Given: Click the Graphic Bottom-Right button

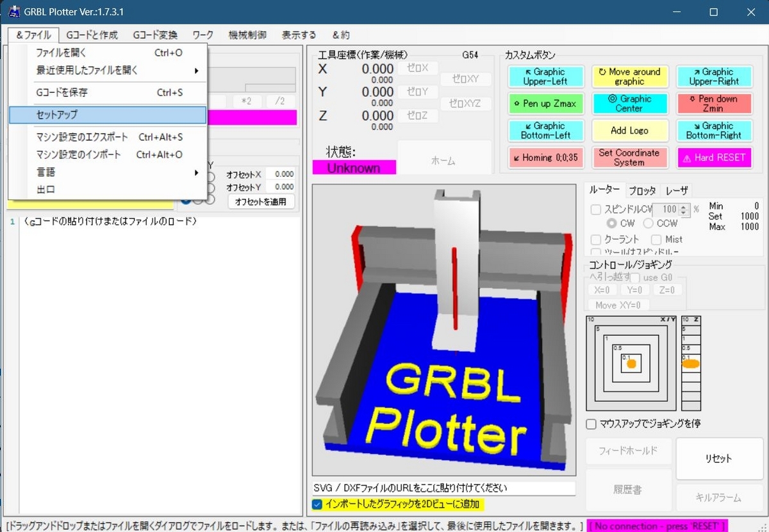Looking at the screenshot, I should (714, 130).
